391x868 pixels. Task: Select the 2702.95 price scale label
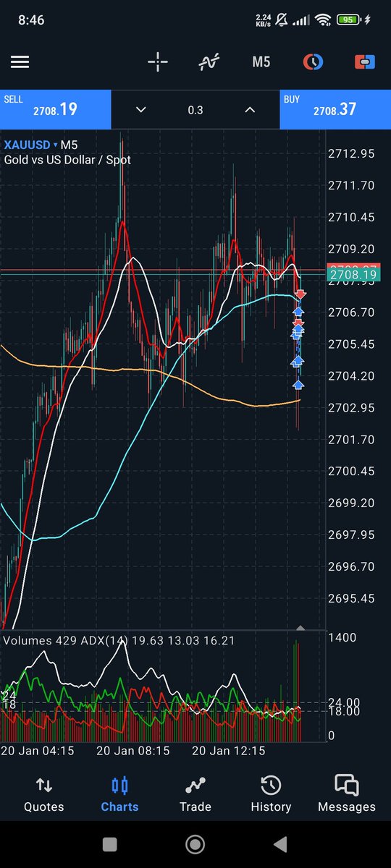[x=351, y=407]
